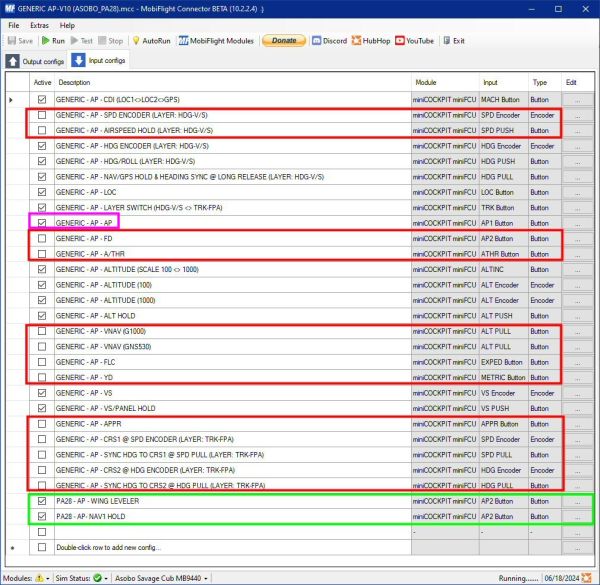Disable the GENERIC - AP - LOC checkbox
Screen dimensions: 600x585
42,192
